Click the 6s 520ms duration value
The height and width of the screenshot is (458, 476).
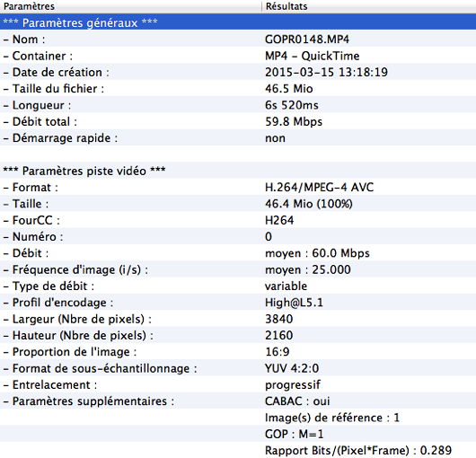coord(292,105)
